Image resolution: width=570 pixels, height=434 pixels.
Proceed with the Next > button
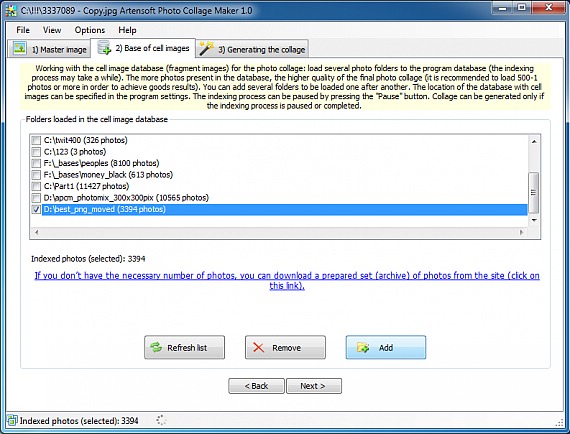pyautogui.click(x=314, y=386)
